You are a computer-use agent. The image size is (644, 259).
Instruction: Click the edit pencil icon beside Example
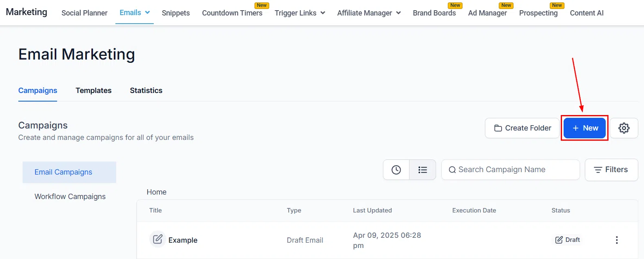pos(157,239)
